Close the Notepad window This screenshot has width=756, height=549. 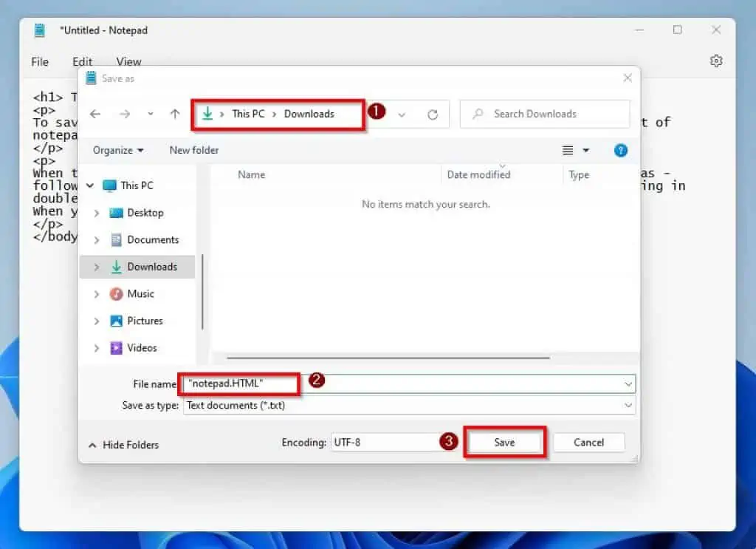(x=716, y=30)
